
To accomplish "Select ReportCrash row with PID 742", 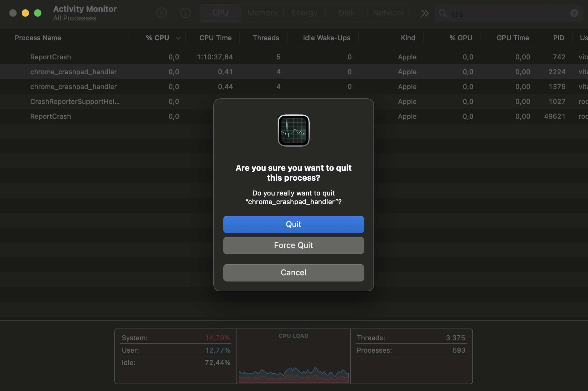I will [x=294, y=57].
